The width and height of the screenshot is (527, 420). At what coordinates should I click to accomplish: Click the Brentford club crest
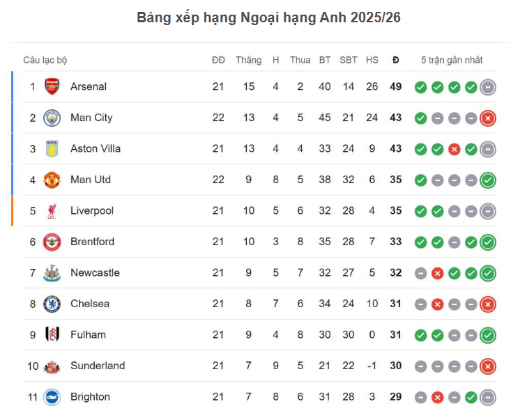pyautogui.click(x=52, y=242)
